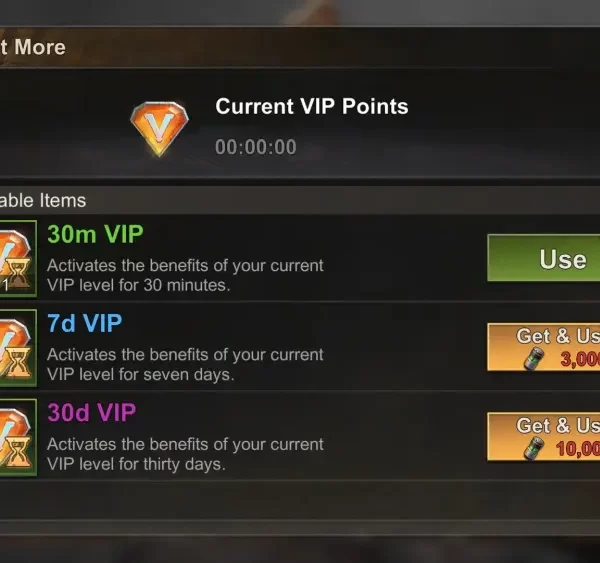600x563 pixels.
Task: Click the 30 minutes description text
Action: 185,275
